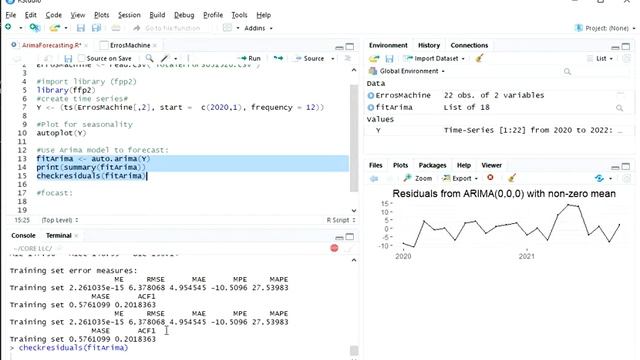Switch to the ErrosMachine editor tab
640x360 pixels.
coord(130,45)
